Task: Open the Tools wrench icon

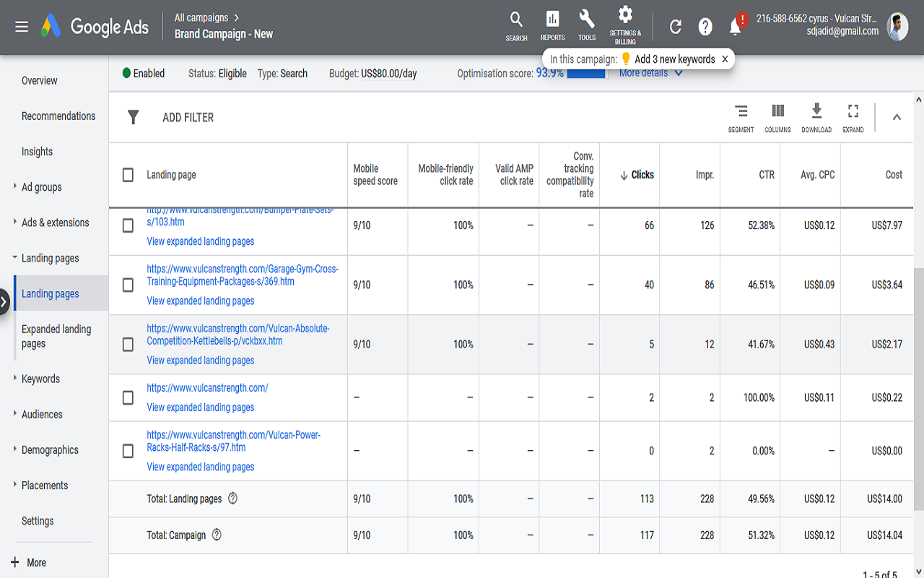Action: click(x=587, y=25)
